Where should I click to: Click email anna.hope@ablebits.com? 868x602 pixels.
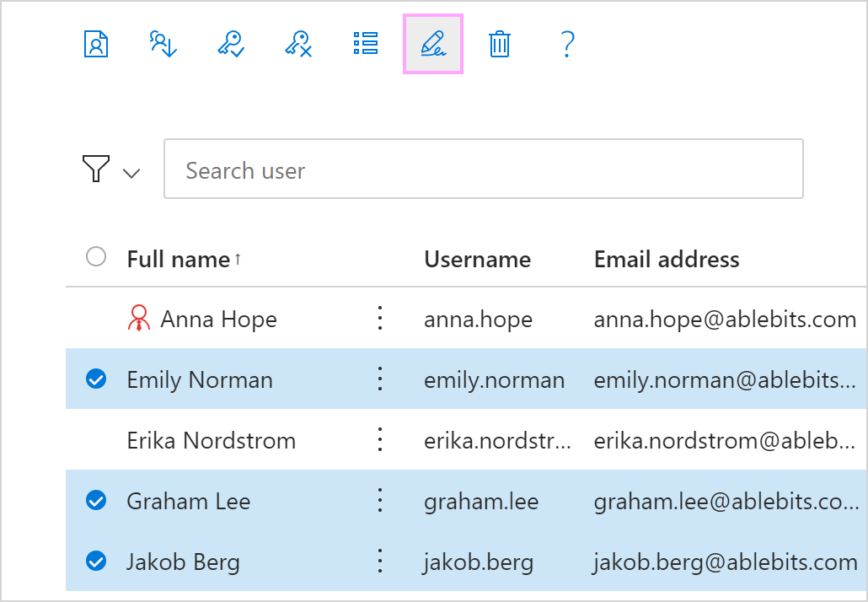(x=726, y=320)
